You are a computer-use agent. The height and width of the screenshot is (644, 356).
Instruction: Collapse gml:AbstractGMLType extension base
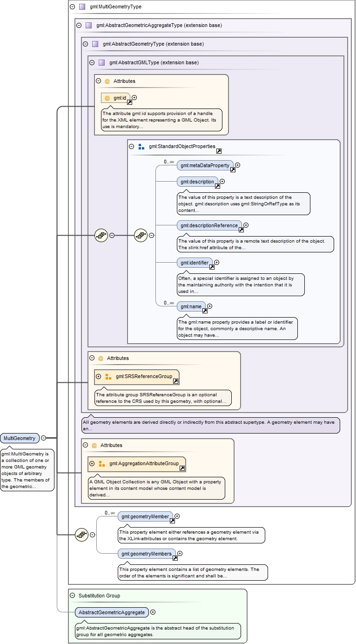[x=92, y=62]
